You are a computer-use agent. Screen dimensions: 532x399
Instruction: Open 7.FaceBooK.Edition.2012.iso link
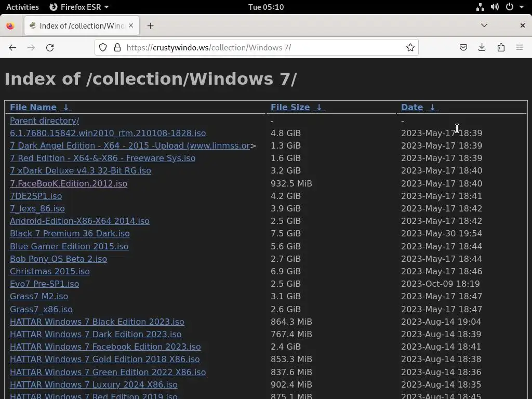coord(69,183)
